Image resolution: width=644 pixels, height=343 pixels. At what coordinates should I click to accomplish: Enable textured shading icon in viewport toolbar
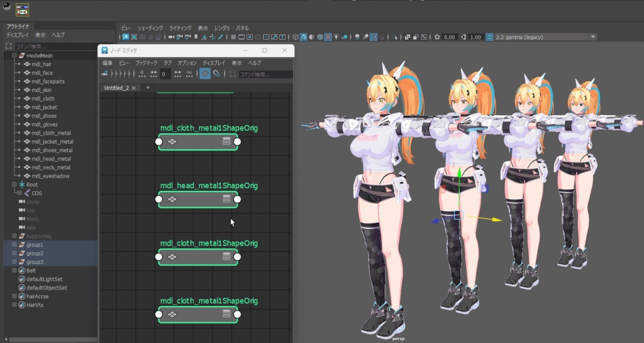328,37
